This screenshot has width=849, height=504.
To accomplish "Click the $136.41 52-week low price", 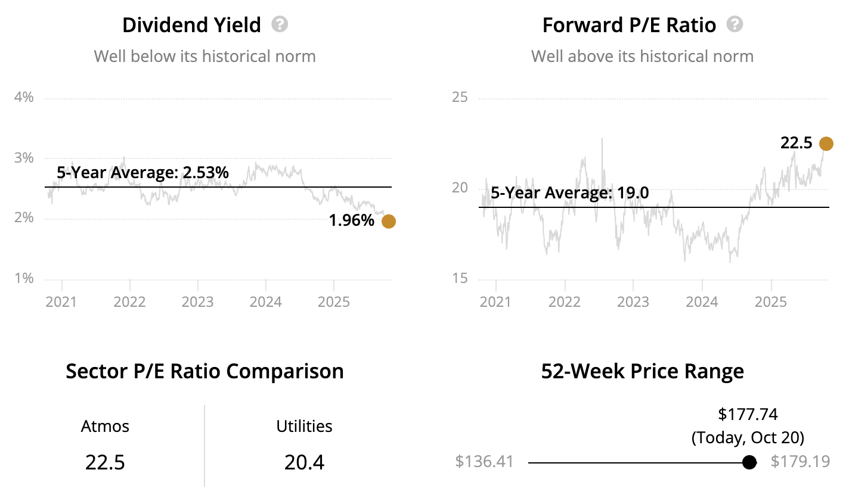I will pyautogui.click(x=484, y=462).
